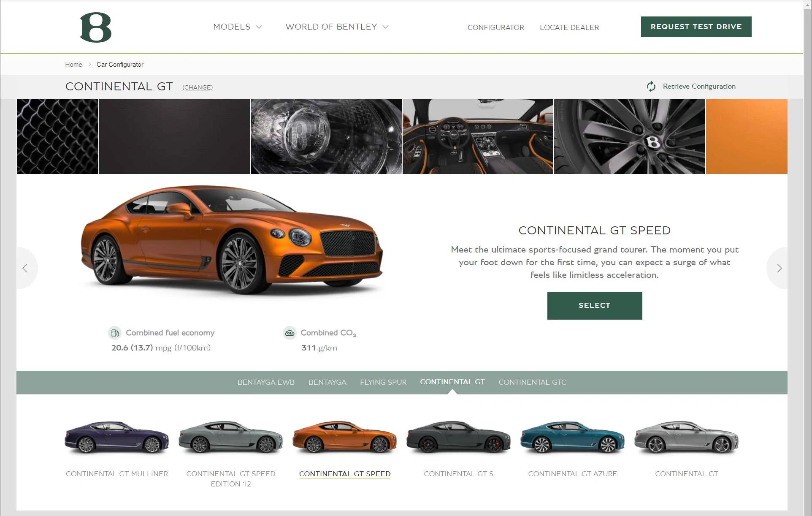Expand World of Bentley dropdown chevron

click(x=385, y=27)
